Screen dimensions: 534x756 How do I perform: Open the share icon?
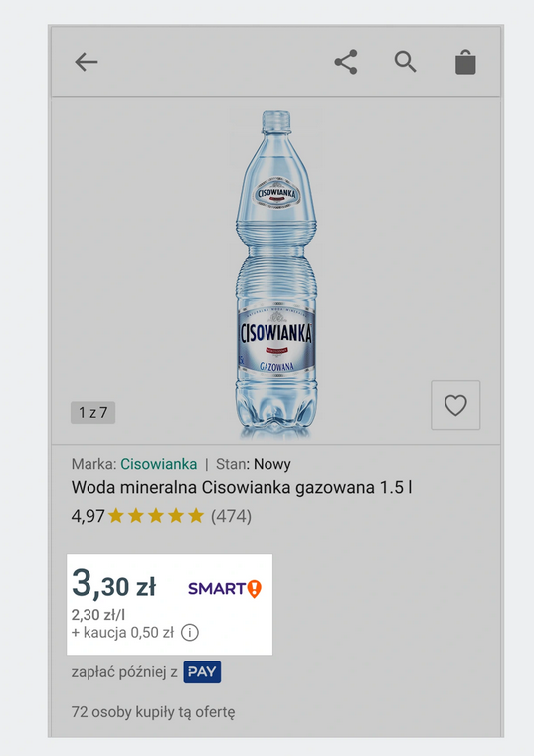[346, 62]
